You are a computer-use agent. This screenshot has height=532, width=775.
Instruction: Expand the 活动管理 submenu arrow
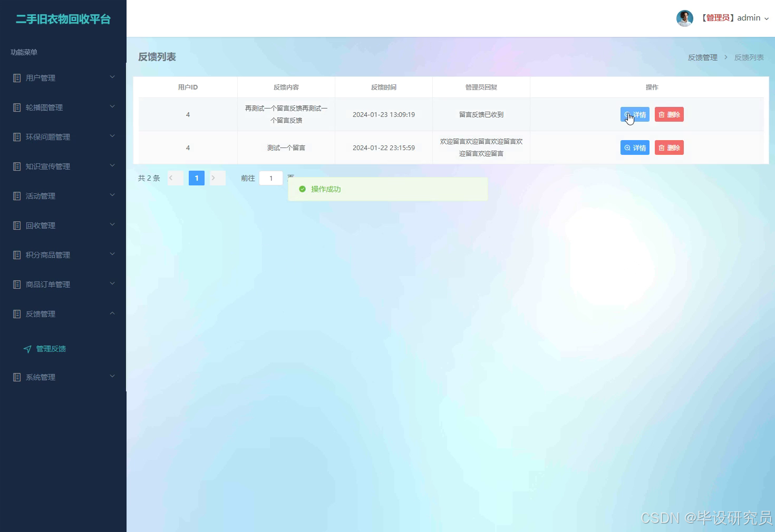pyautogui.click(x=112, y=195)
